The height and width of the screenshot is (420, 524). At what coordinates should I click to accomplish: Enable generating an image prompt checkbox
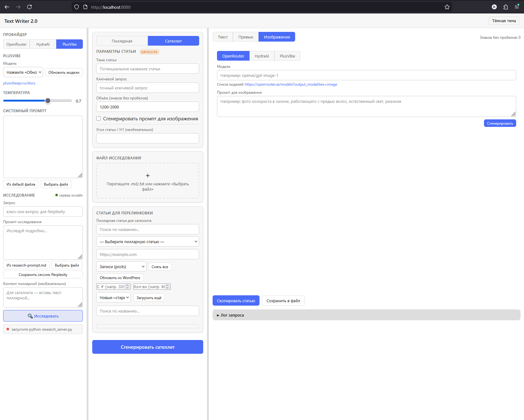click(98, 118)
